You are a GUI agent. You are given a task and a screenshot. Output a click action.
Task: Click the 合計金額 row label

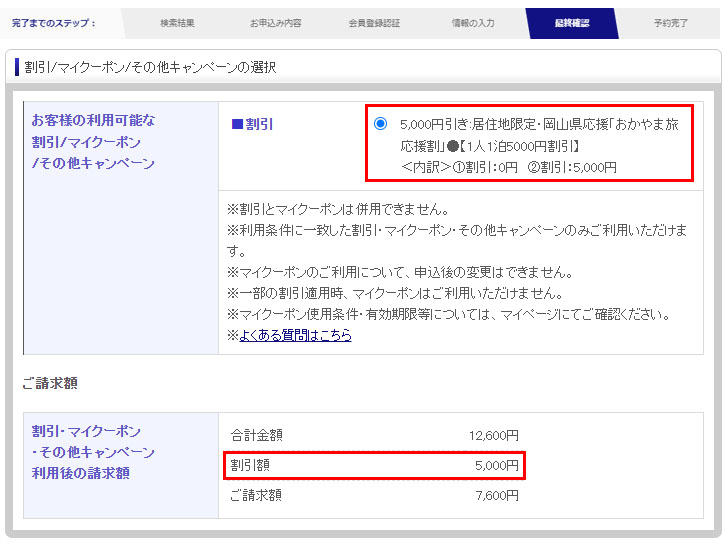[257, 435]
